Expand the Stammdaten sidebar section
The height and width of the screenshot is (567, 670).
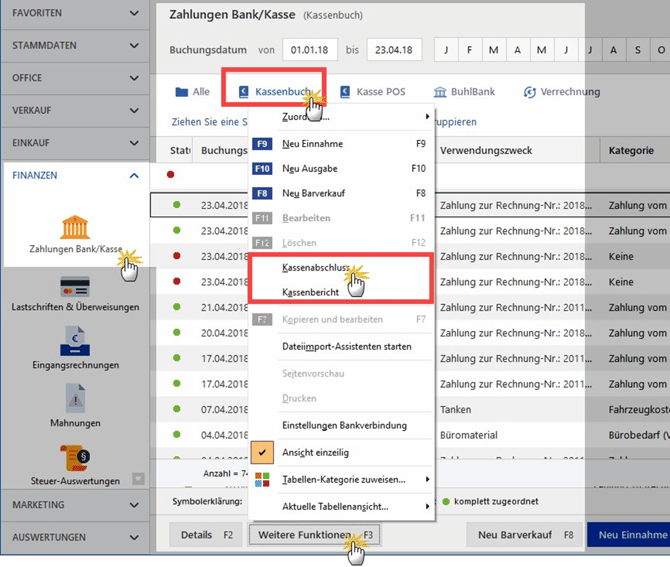75,45
